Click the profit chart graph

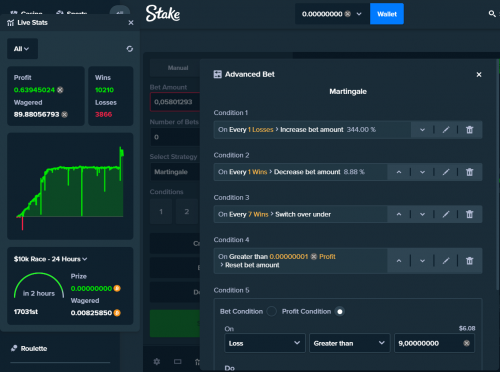point(70,186)
